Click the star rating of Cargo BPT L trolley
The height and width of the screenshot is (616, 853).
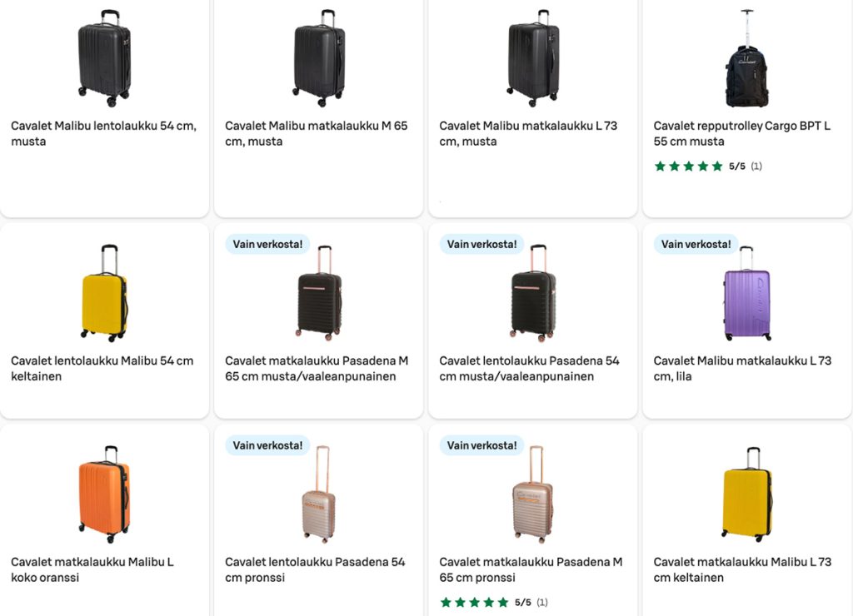pos(689,166)
